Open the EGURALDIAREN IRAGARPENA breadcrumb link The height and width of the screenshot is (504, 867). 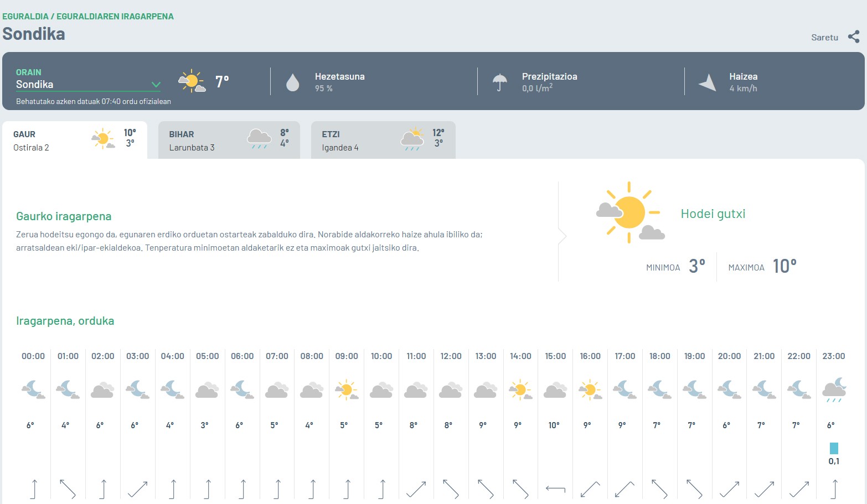115,17
